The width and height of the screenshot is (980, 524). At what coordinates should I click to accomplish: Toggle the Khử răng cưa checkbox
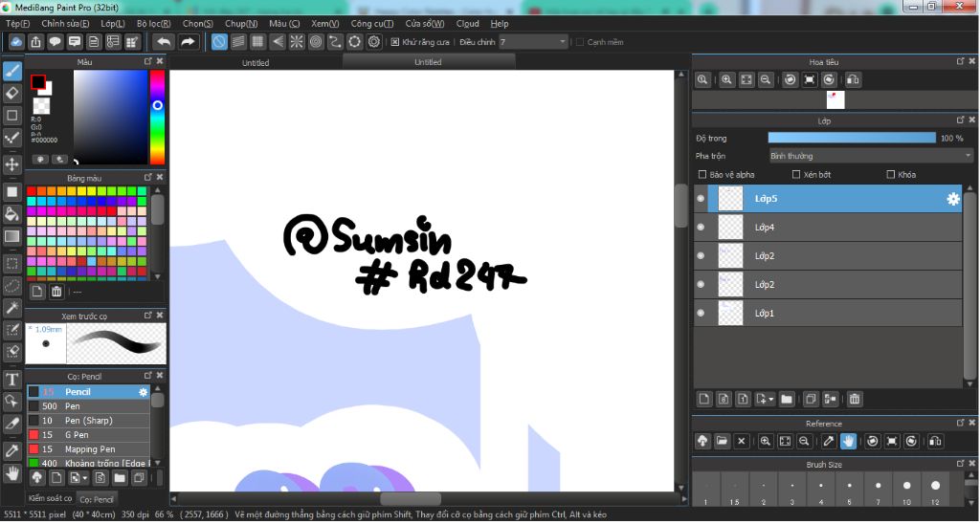(395, 42)
